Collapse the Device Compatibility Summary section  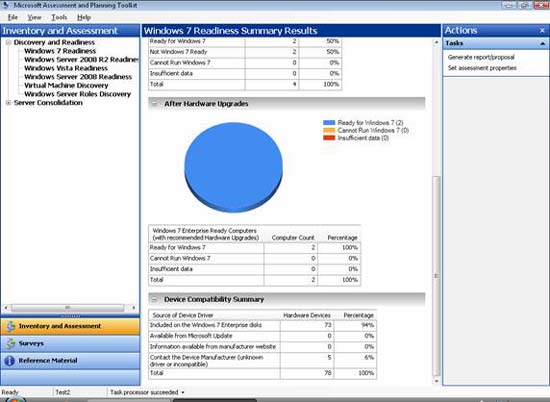154,299
